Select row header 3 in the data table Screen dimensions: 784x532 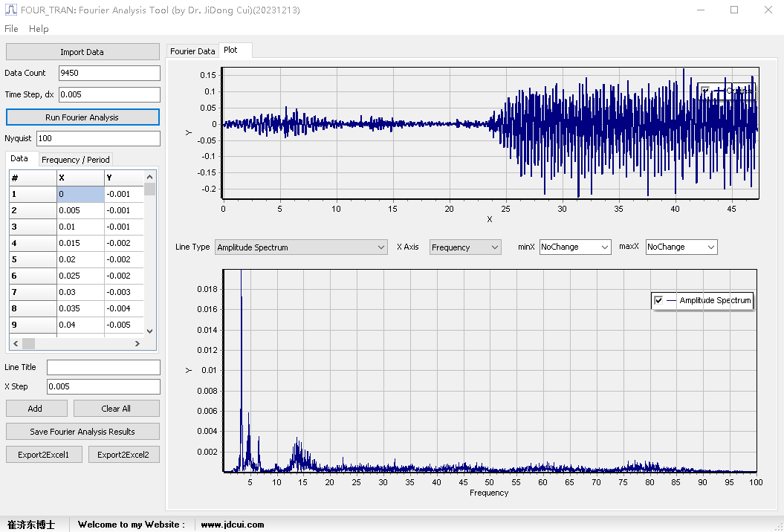coord(33,227)
